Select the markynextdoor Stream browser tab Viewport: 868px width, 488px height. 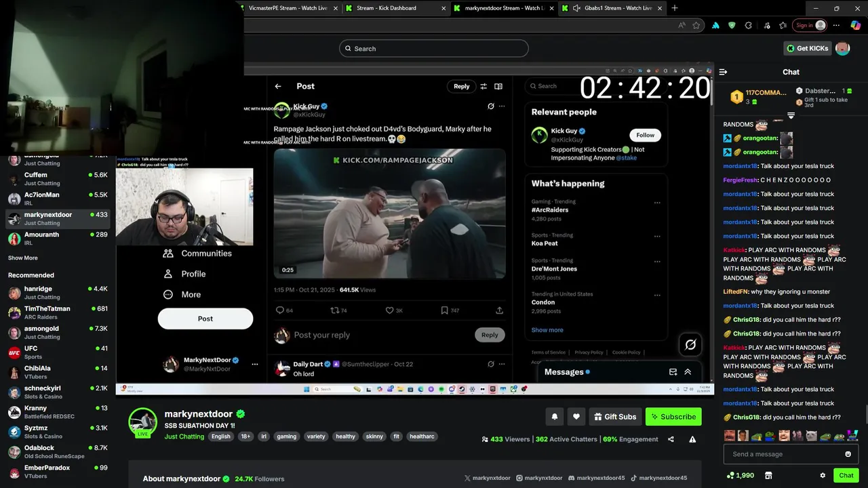coord(502,8)
